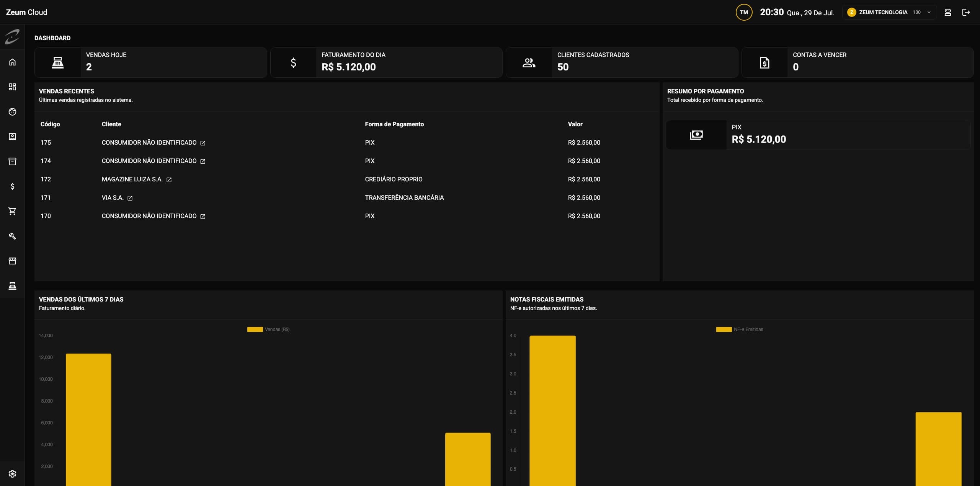
Task: Click sale code 172
Action: (46, 179)
